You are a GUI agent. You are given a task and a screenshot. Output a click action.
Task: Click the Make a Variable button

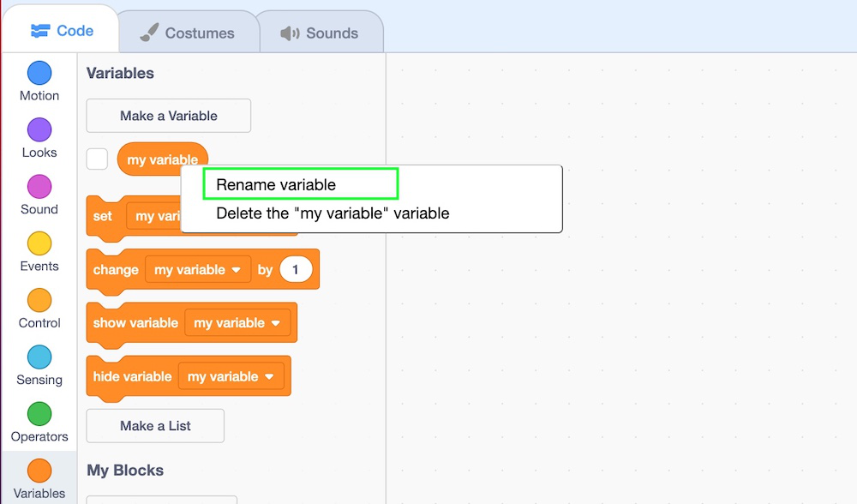pos(169,116)
